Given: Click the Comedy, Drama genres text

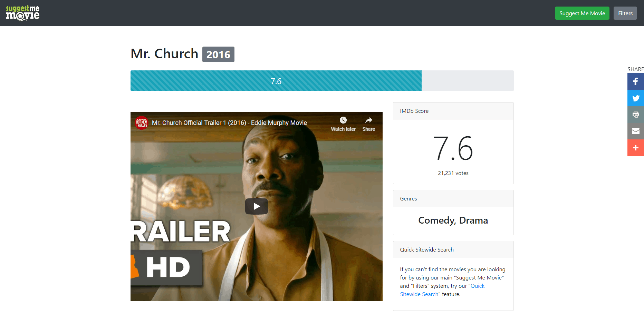Looking at the screenshot, I should [453, 220].
